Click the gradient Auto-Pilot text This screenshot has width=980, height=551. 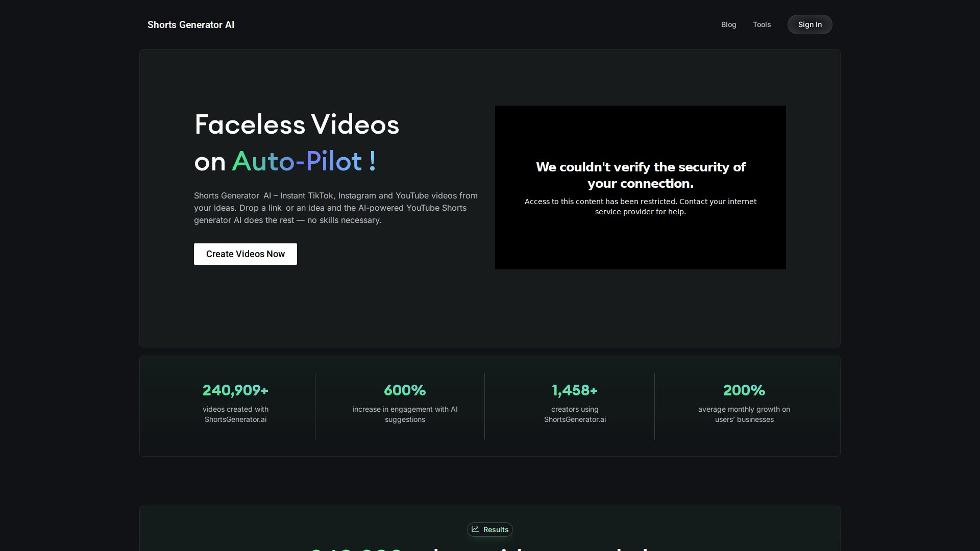[x=304, y=161]
